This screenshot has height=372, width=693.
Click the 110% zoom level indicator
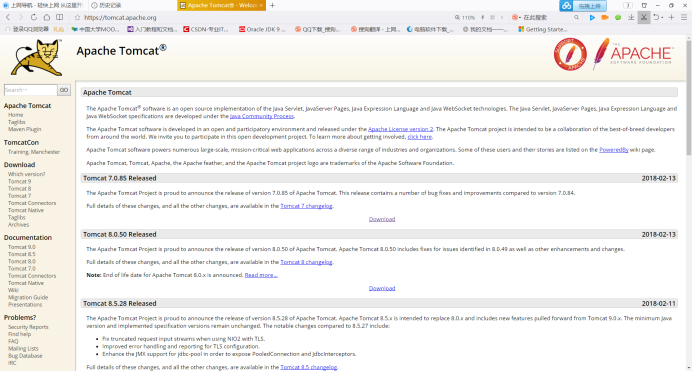pos(465,18)
